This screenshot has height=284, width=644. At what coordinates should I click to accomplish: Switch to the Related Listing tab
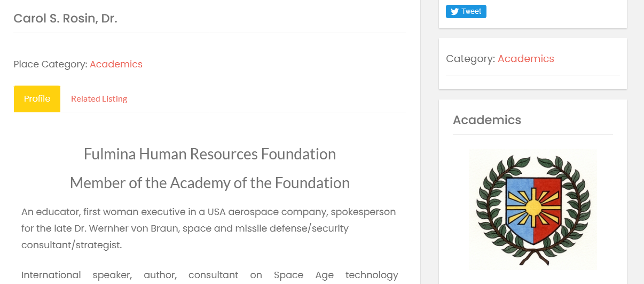99,99
